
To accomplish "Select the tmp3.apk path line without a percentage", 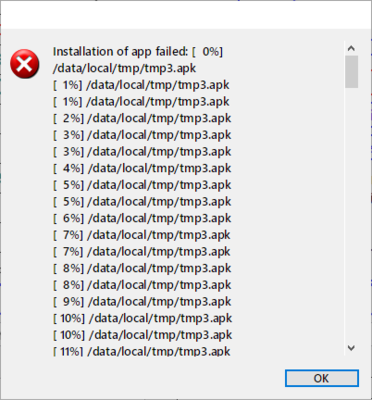I will click(124, 68).
